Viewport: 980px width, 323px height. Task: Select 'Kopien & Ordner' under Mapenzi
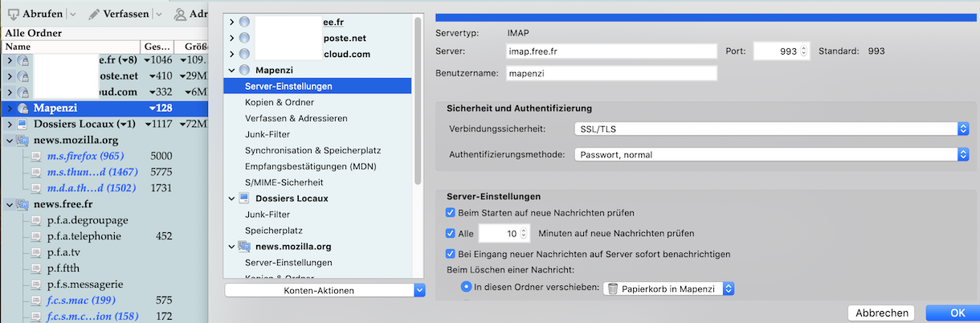(280, 102)
